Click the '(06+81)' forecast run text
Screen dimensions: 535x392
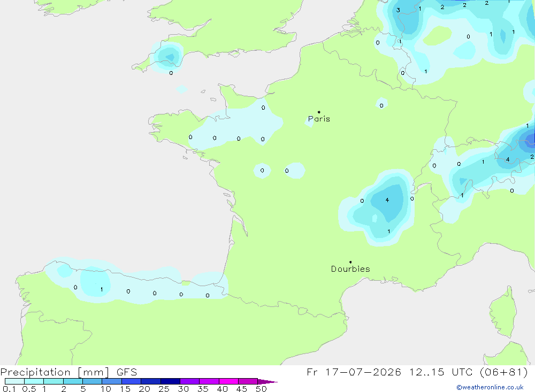(503, 372)
